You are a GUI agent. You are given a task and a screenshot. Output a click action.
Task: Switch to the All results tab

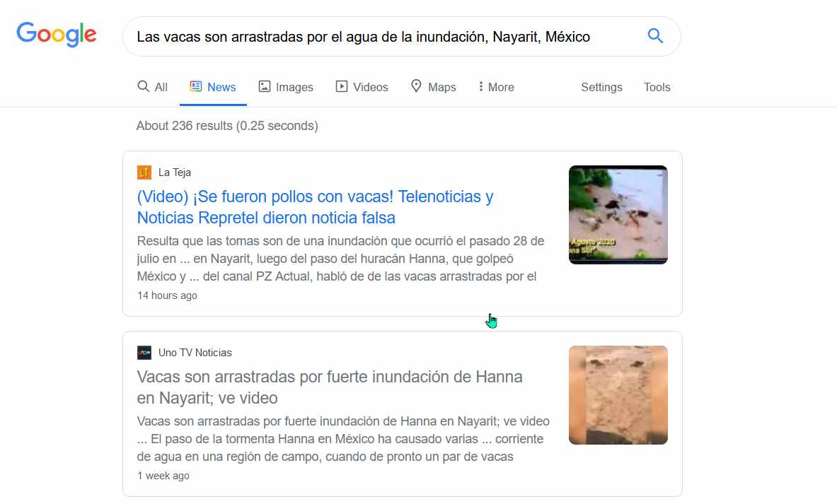point(153,87)
